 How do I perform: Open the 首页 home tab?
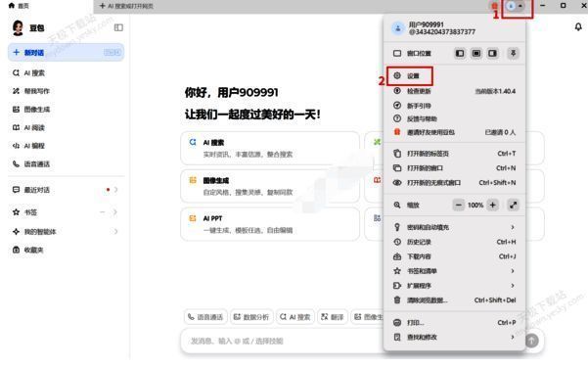pyautogui.click(x=19, y=6)
